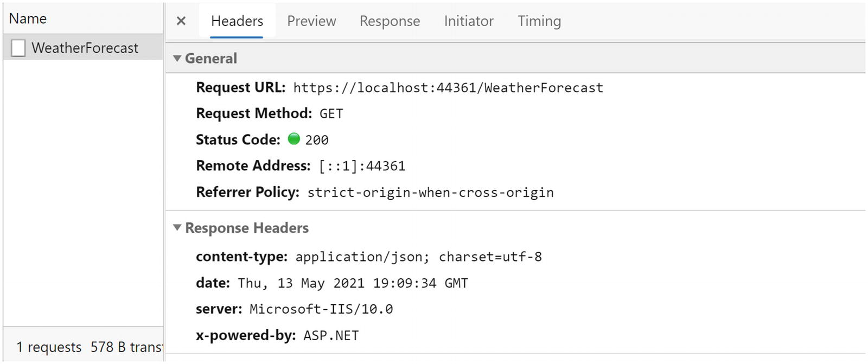868x364 pixels.
Task: Click the server header value Microsoft-IIS
Action: coord(321,309)
